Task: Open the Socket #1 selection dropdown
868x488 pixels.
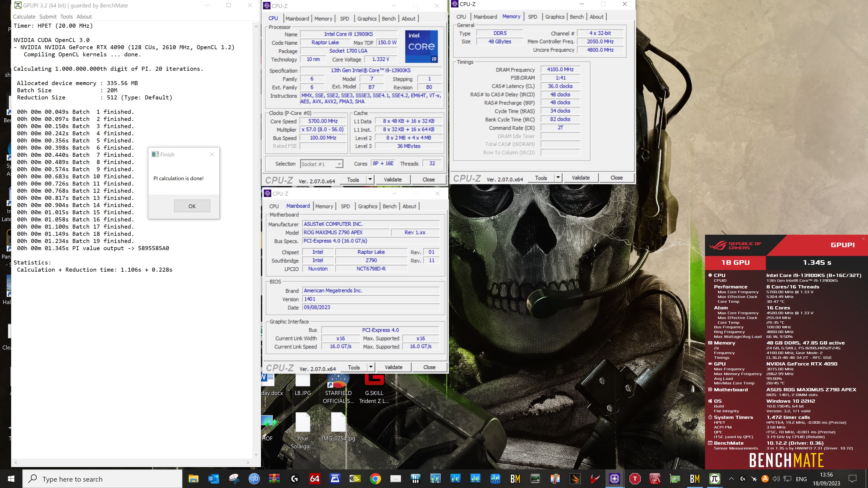Action: pos(322,164)
